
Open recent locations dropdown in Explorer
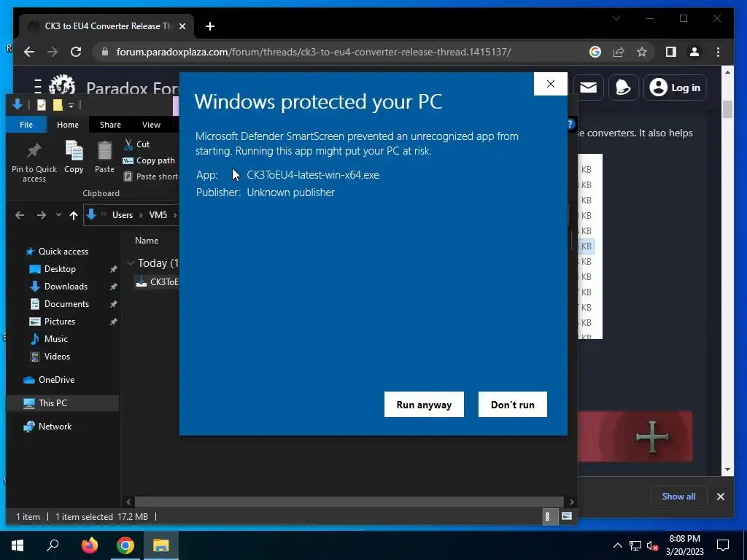coord(58,215)
